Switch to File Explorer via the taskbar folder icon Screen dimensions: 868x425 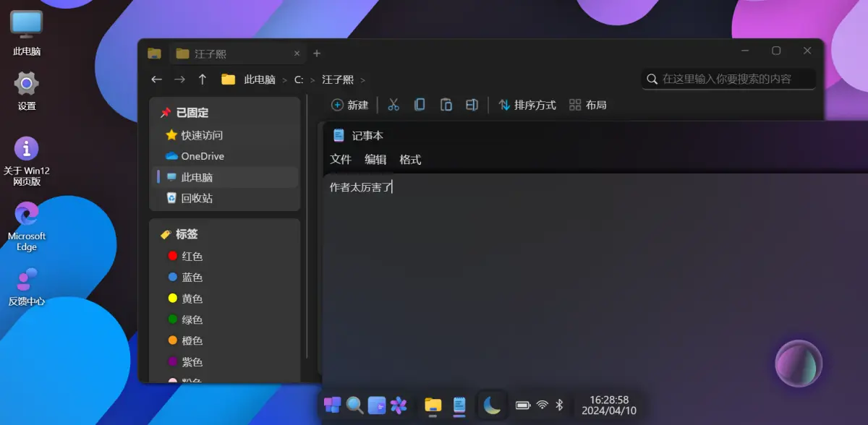point(433,405)
